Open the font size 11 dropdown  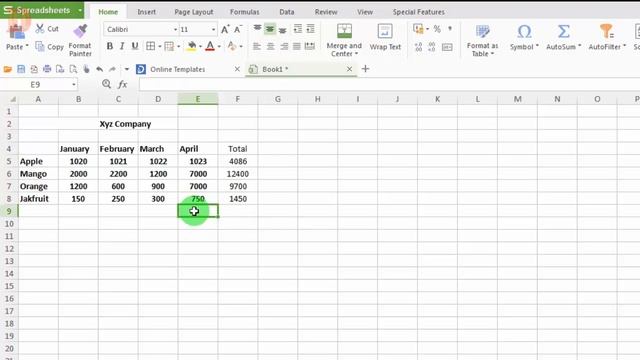(x=213, y=30)
